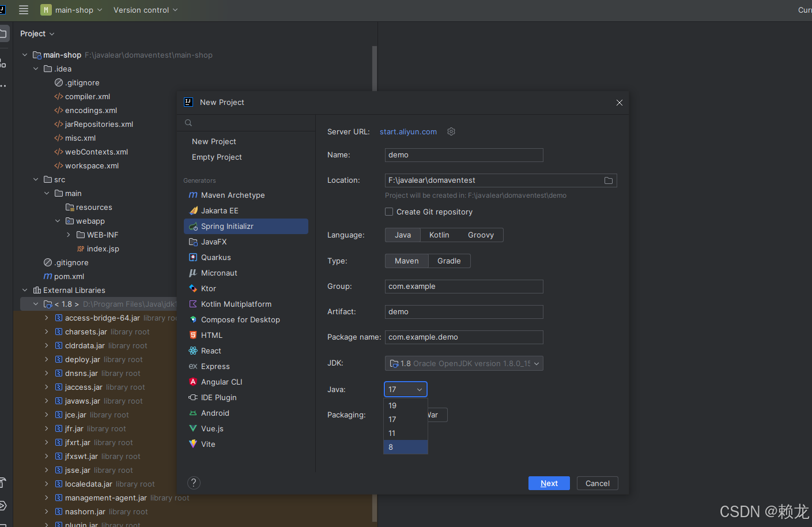Click the search magnifier in New Project dialog
This screenshot has width=812, height=527.
click(x=188, y=123)
